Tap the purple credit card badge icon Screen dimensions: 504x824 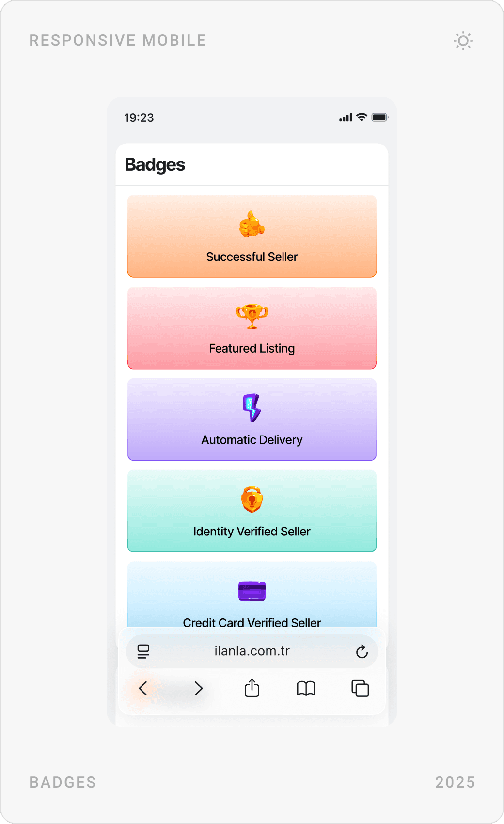pyautogui.click(x=252, y=591)
